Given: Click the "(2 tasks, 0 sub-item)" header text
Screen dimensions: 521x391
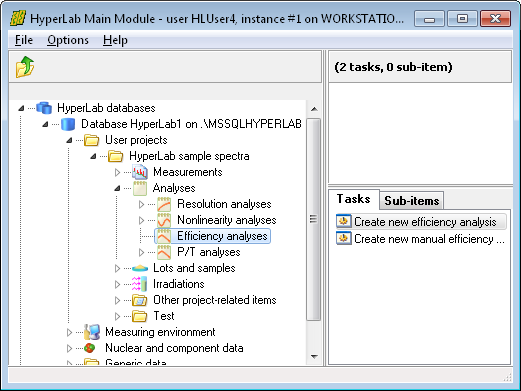Looking at the screenshot, I should click(x=393, y=67).
